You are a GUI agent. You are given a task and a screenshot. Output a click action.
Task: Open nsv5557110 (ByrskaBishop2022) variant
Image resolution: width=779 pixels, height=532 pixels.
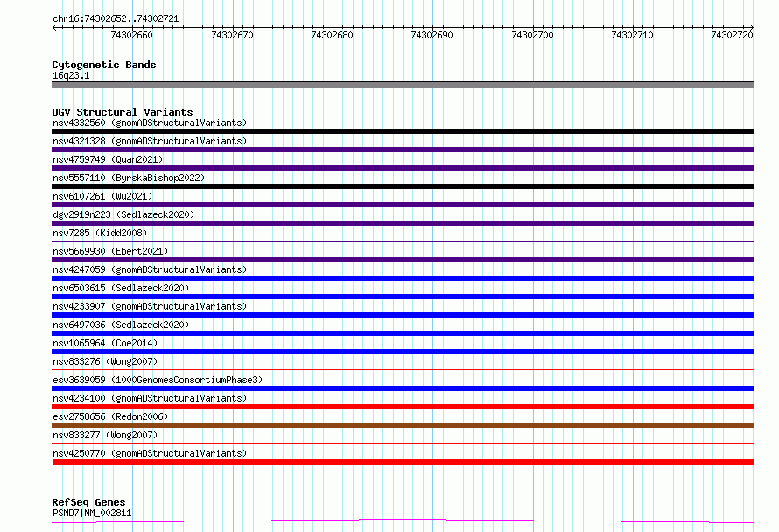tap(129, 178)
